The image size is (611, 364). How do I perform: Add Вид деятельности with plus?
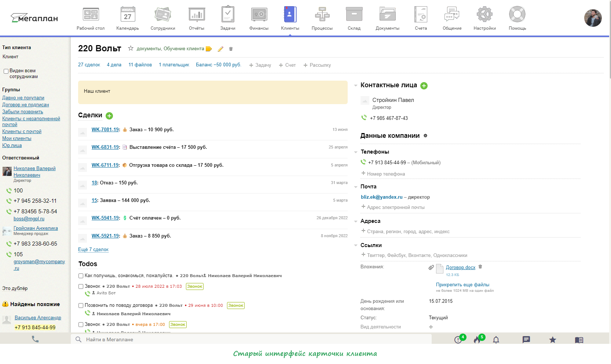[431, 327]
